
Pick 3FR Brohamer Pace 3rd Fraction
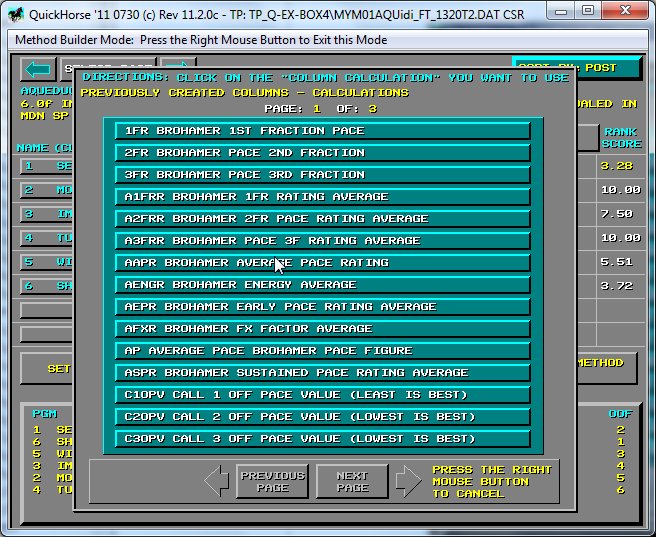point(322,175)
